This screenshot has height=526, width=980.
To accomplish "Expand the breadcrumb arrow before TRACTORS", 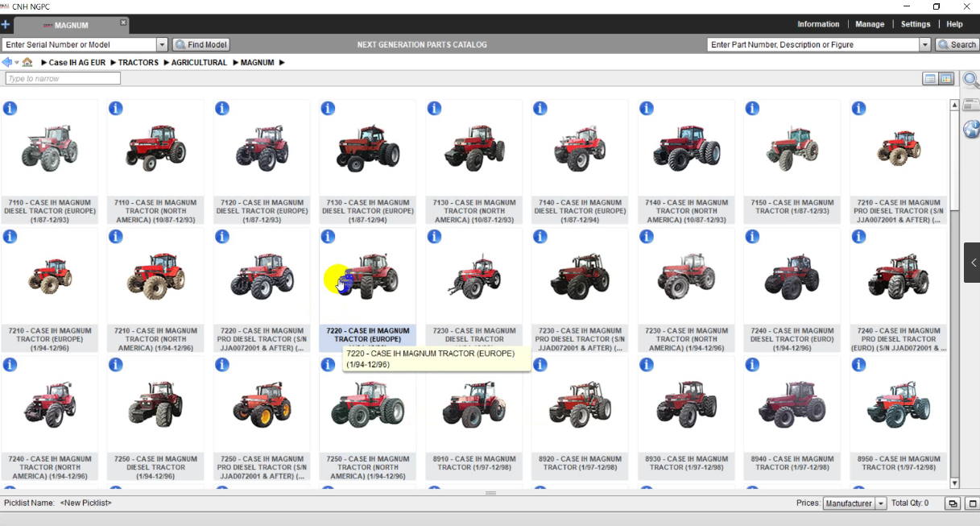I will tap(113, 63).
